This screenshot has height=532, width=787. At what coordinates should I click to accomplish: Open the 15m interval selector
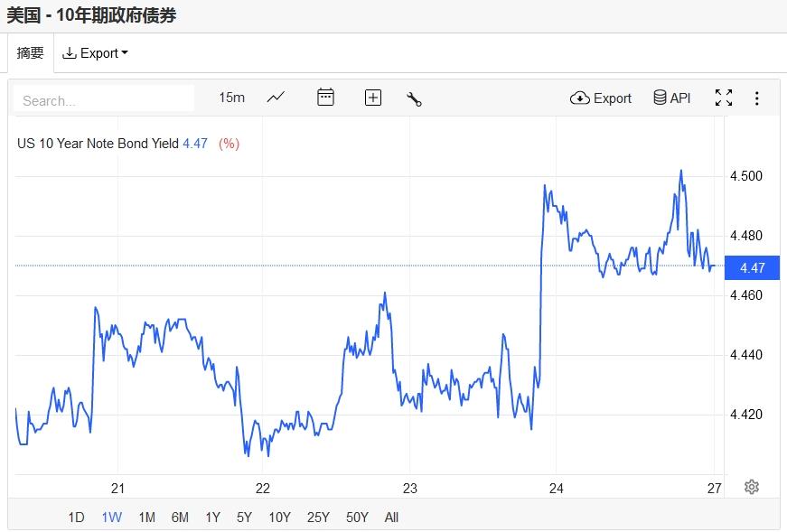pyautogui.click(x=231, y=98)
